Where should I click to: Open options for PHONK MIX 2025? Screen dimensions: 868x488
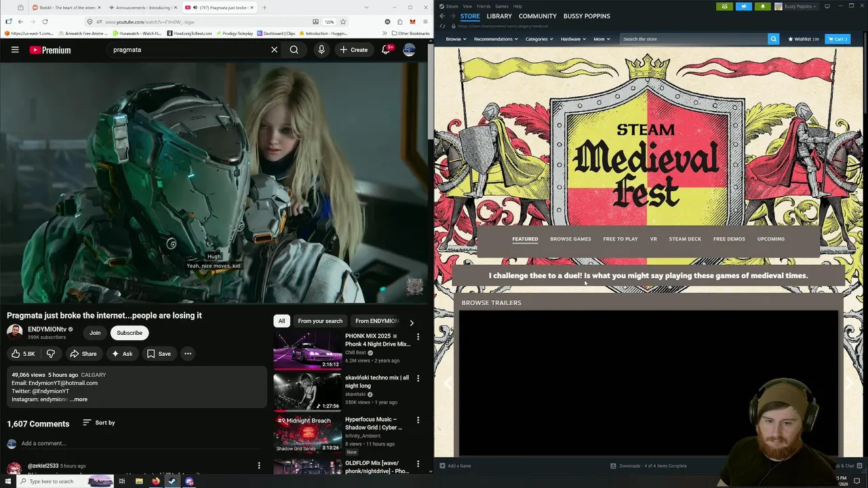coord(418,337)
